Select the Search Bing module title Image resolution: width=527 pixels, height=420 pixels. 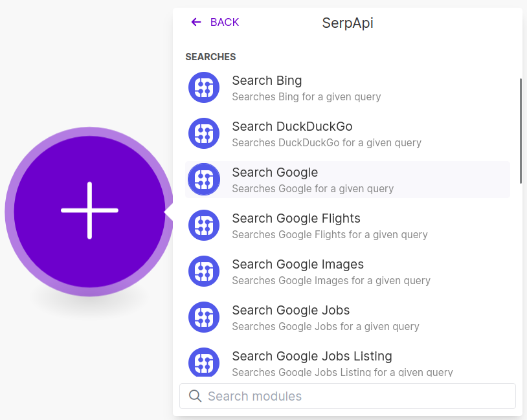click(x=267, y=81)
